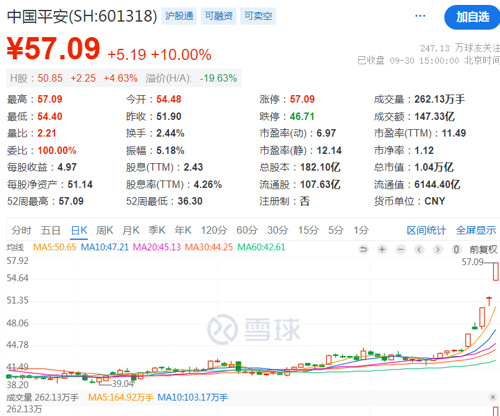Click the 今开 value 54.48
This screenshot has width=500, height=416.
169,99
